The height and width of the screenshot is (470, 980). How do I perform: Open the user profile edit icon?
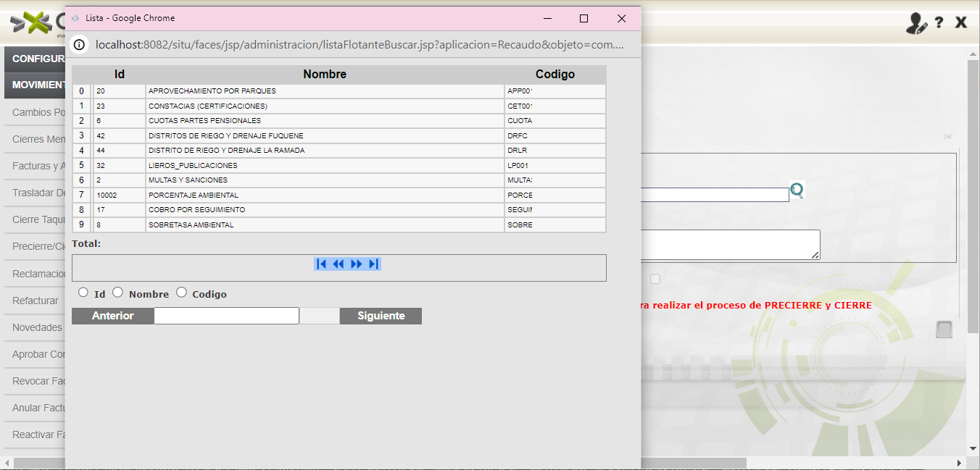(916, 23)
